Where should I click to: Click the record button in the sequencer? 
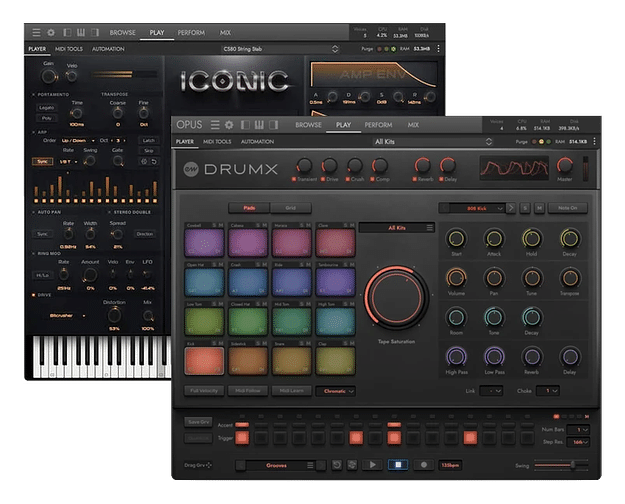[x=424, y=465]
